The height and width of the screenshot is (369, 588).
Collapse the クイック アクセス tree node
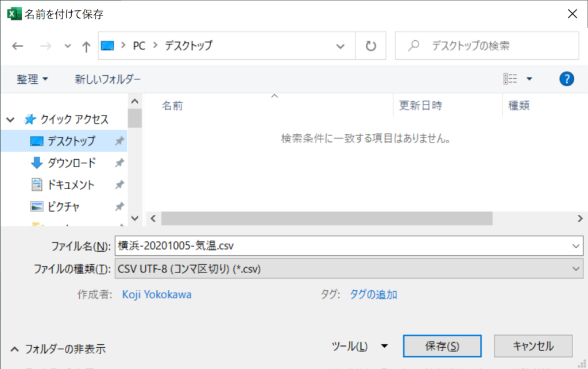pyautogui.click(x=10, y=120)
